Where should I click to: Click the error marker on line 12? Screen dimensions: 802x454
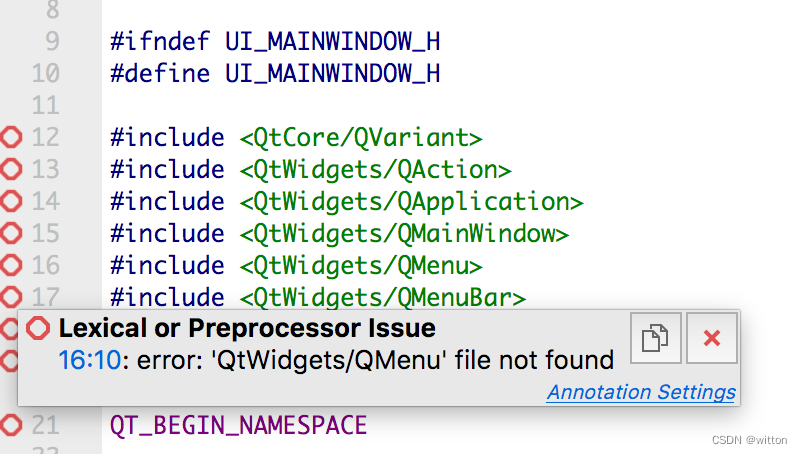pyautogui.click(x=11, y=137)
